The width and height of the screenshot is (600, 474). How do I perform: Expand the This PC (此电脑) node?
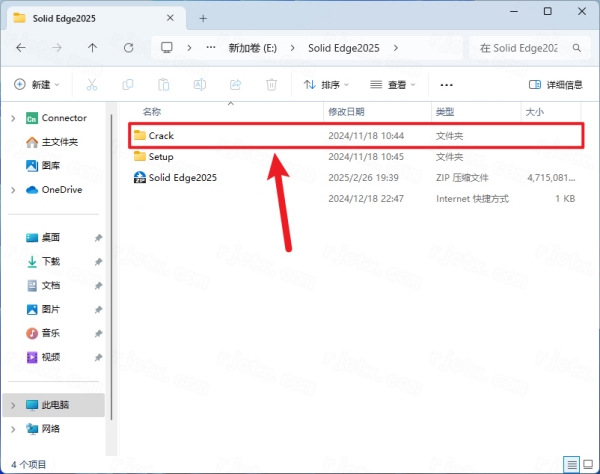tap(13, 405)
